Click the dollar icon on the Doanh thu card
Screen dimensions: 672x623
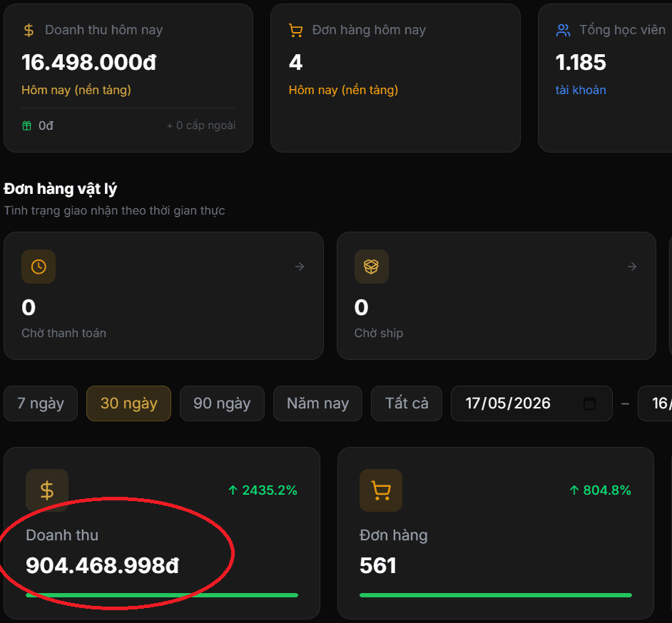[x=47, y=490]
